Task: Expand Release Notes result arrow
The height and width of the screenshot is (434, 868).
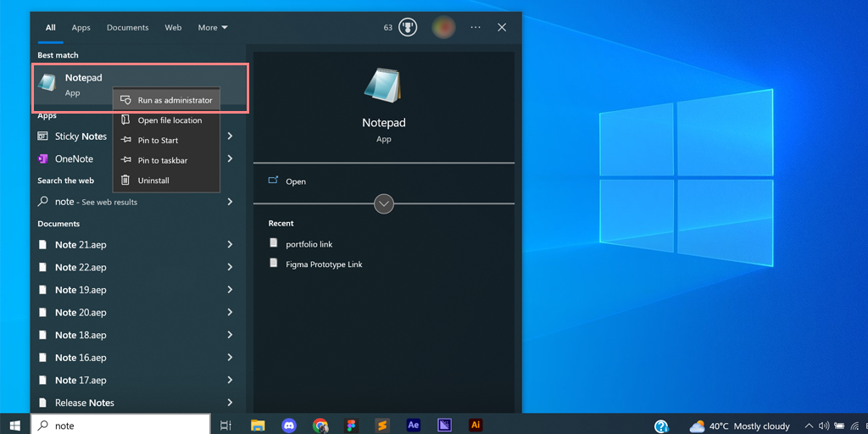Action: tap(231, 403)
